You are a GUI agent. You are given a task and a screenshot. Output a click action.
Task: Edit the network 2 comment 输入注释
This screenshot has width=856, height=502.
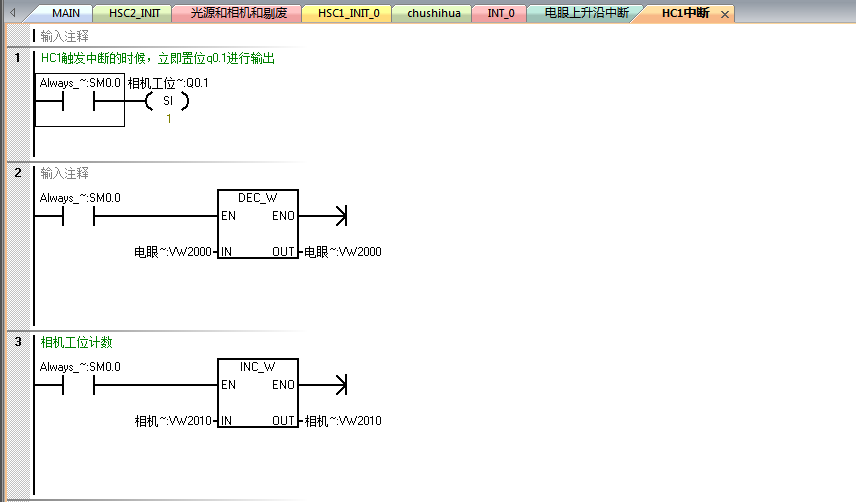[x=65, y=173]
